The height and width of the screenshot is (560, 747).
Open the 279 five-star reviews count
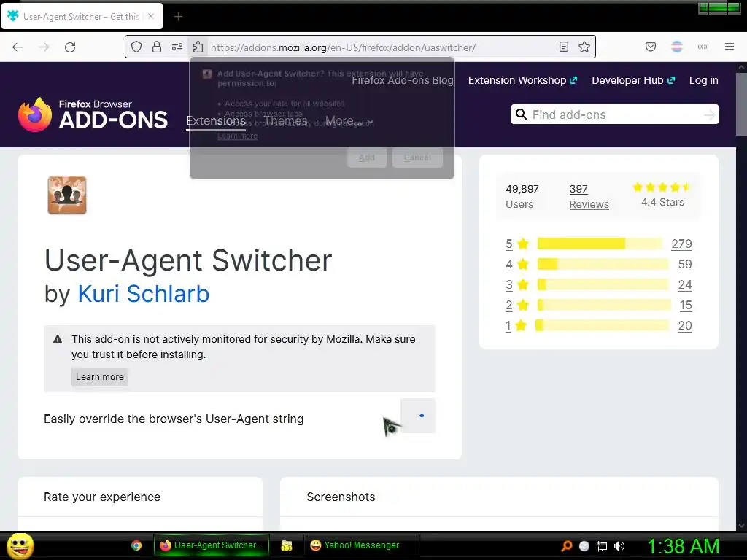point(681,244)
